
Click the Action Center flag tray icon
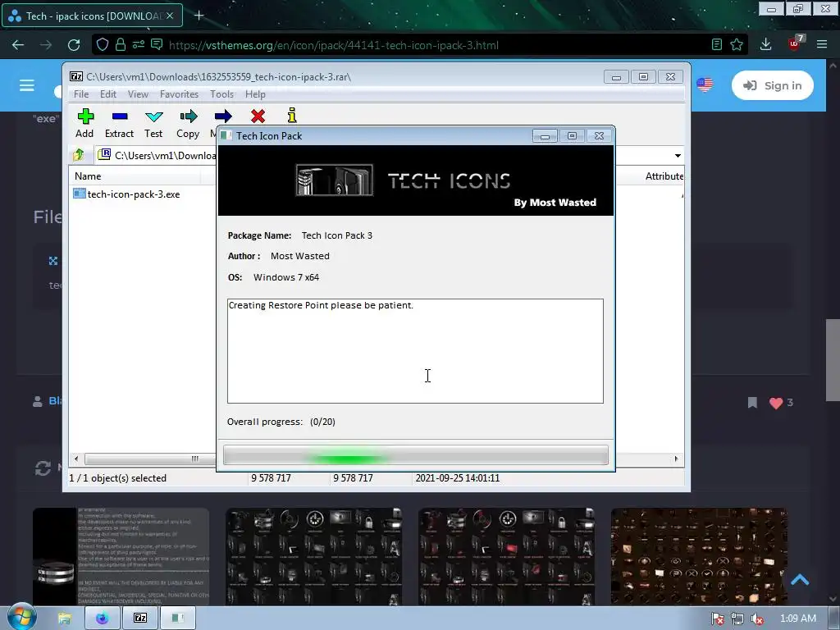click(718, 619)
